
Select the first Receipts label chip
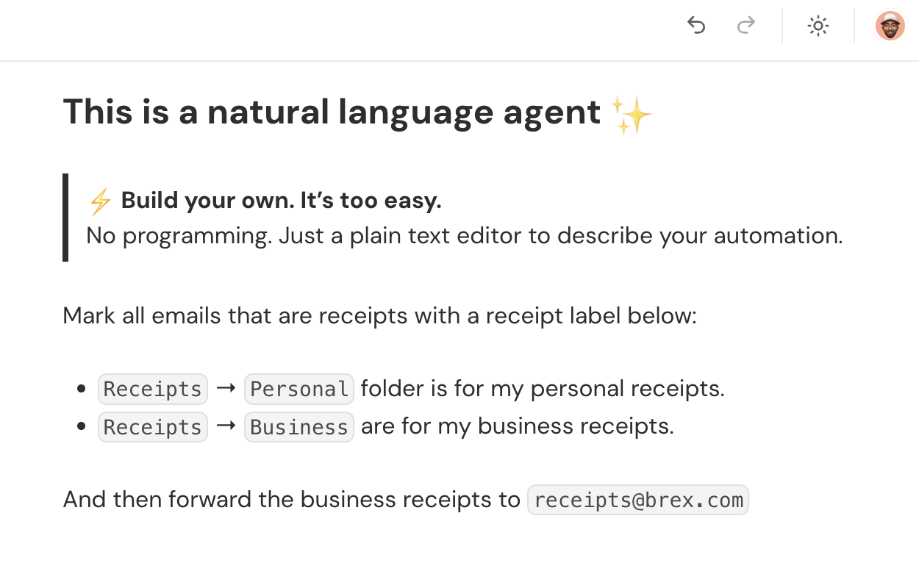coord(153,390)
